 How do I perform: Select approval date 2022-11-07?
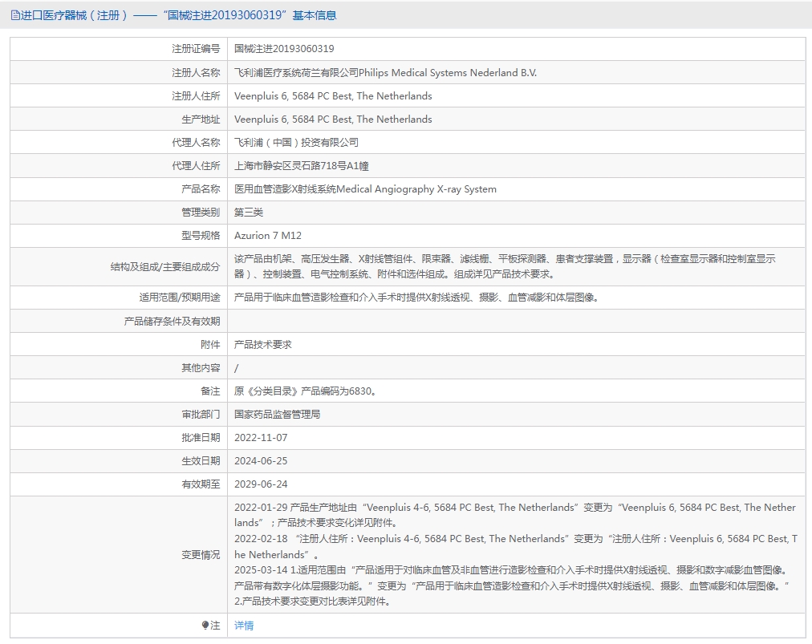261,437
